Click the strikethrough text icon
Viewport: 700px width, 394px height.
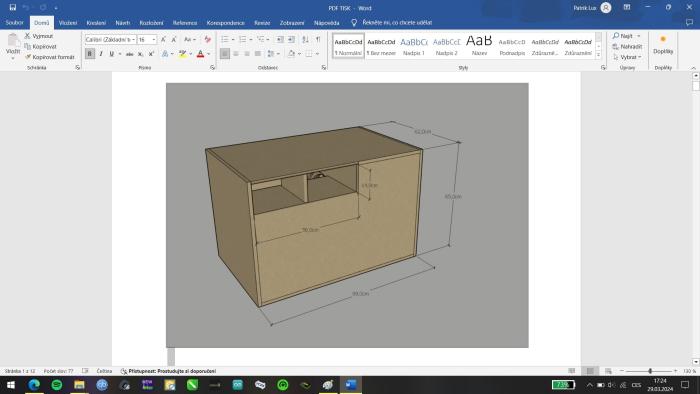click(129, 54)
